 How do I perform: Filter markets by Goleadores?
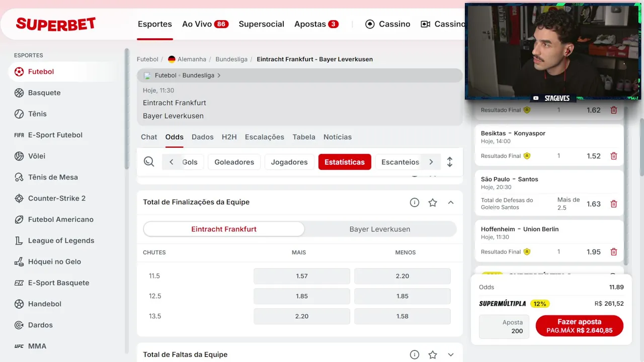(234, 162)
